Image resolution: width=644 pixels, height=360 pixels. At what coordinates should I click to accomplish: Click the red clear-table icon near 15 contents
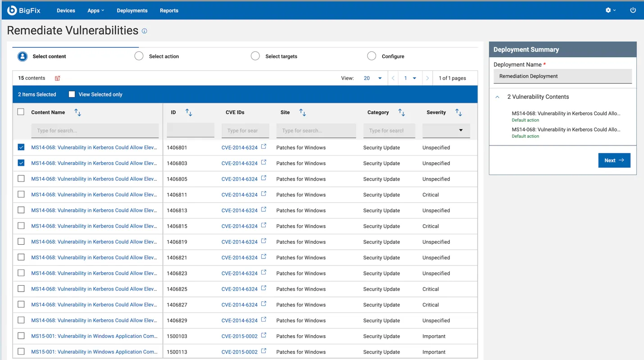[57, 78]
